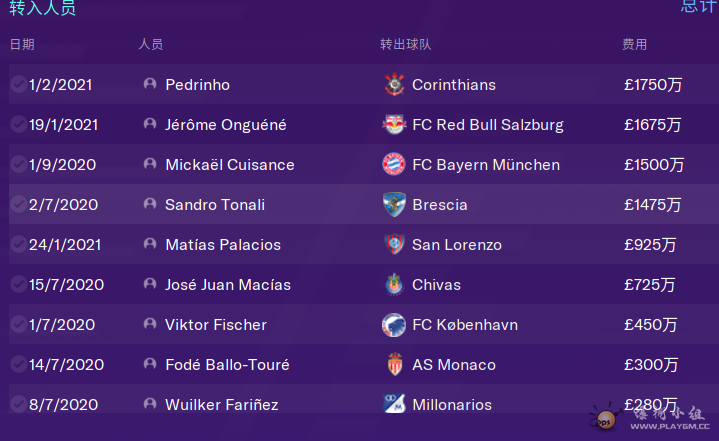Select the Fodé Ballo-Touré transfer fee £300万
Viewport: 719px width, 441px height.
tap(650, 365)
